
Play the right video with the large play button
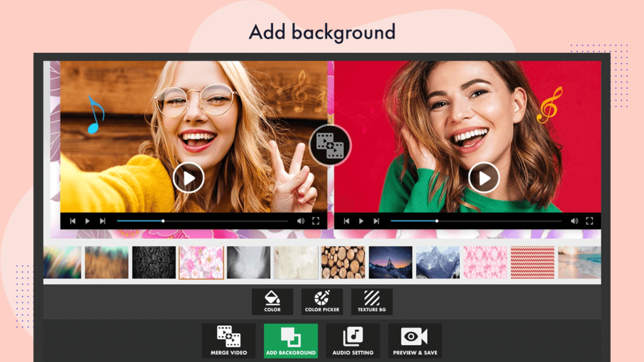coord(484,178)
